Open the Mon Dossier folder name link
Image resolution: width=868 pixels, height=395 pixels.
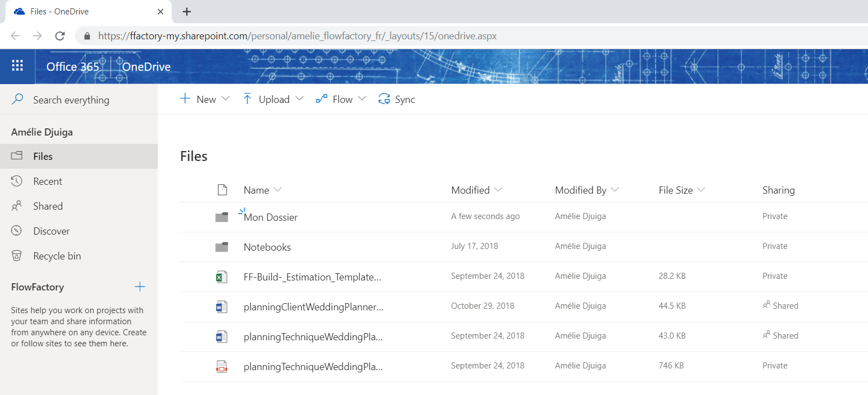(271, 217)
